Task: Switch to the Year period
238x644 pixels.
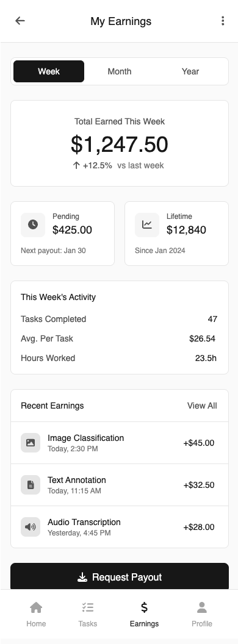Action: [x=190, y=71]
